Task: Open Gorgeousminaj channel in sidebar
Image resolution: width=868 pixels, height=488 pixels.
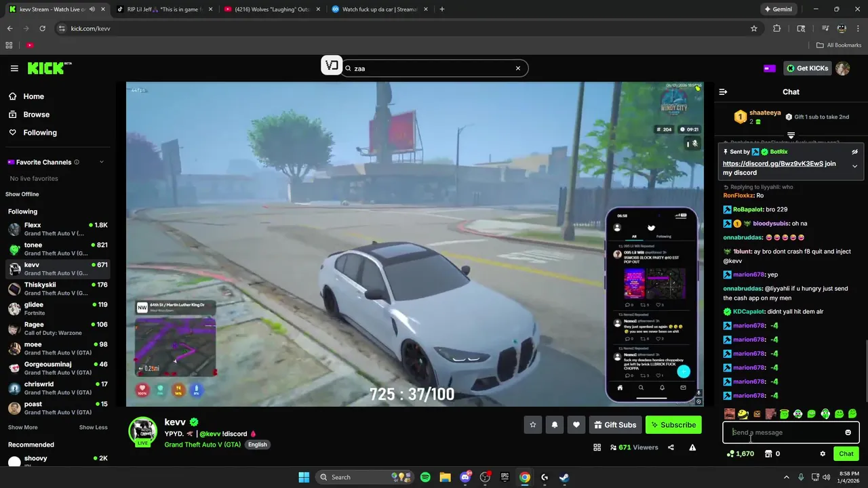Action: (58, 368)
